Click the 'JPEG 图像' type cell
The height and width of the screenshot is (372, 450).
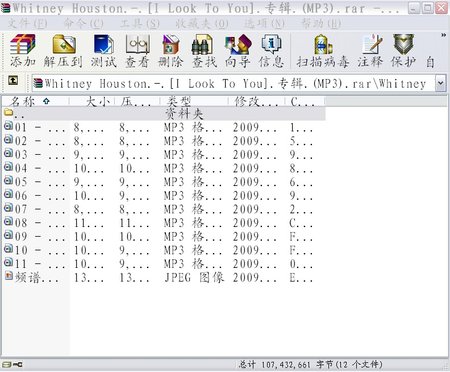[194, 278]
